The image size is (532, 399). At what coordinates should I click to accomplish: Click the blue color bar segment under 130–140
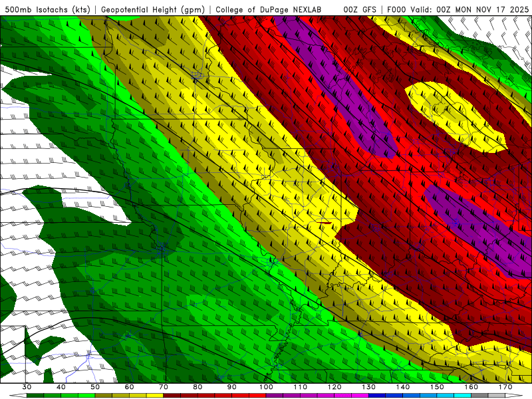(386, 396)
